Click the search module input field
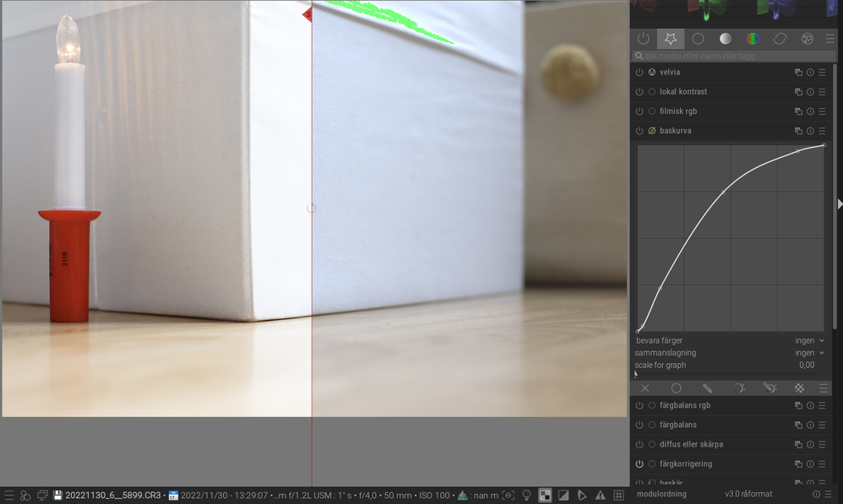Image resolution: width=843 pixels, height=504 pixels. click(726, 56)
